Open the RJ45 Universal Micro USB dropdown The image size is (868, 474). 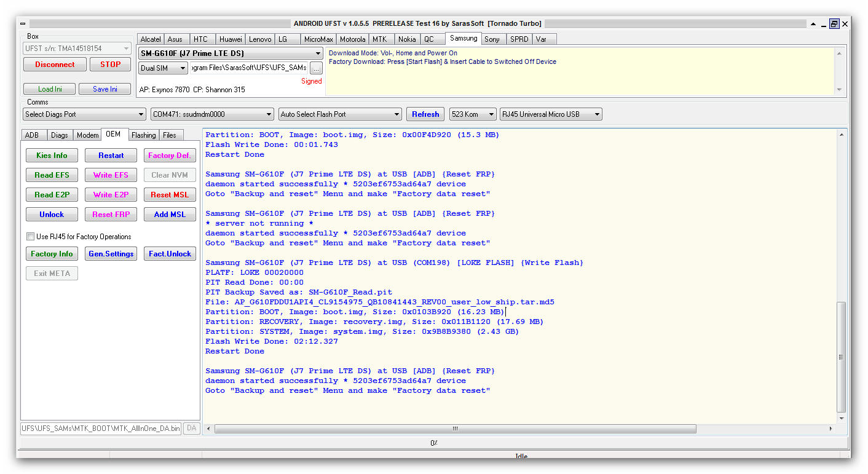[x=551, y=114]
